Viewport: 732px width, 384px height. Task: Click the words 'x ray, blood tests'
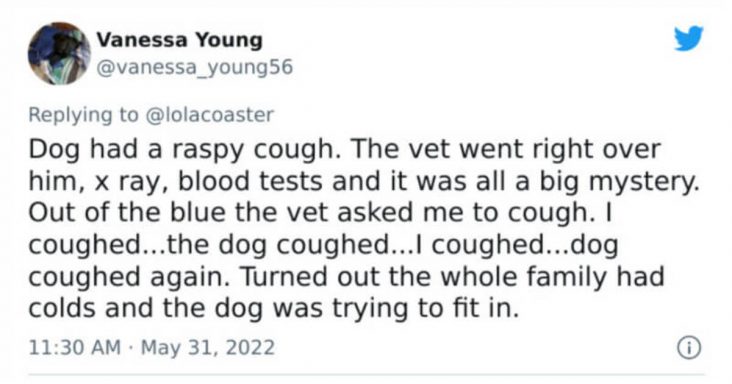(x=208, y=182)
